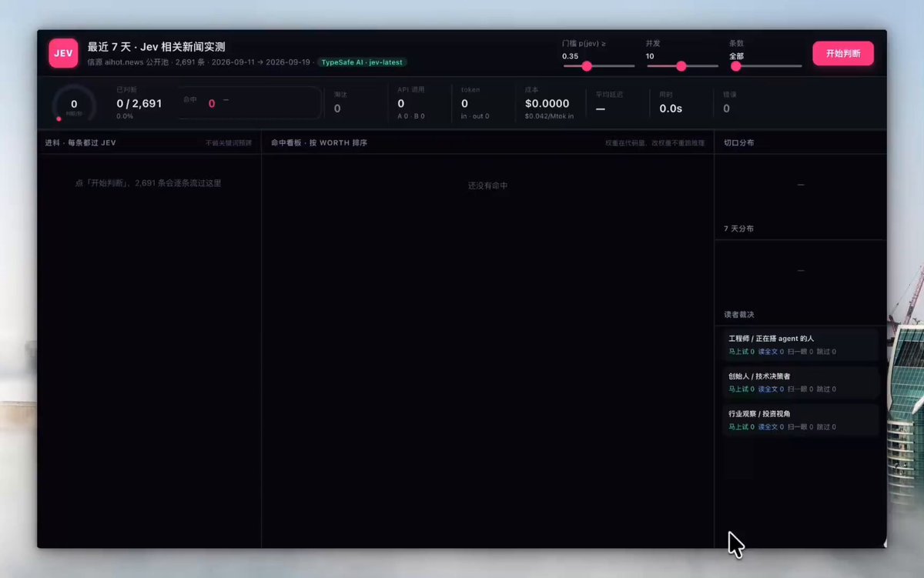Click 跳过 in the 工程师 card
The width and height of the screenshot is (924, 578).
pyautogui.click(x=826, y=352)
